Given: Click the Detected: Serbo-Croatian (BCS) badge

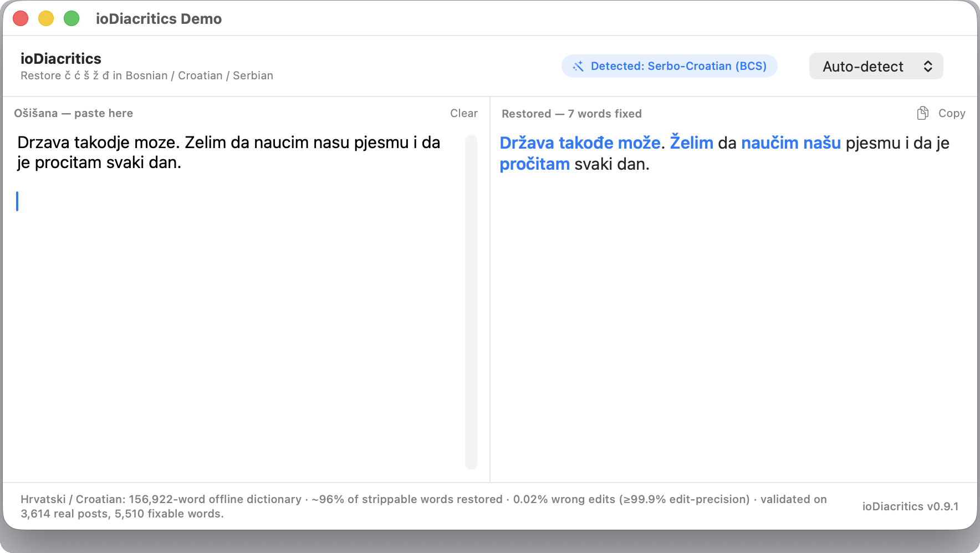Looking at the screenshot, I should [x=669, y=66].
